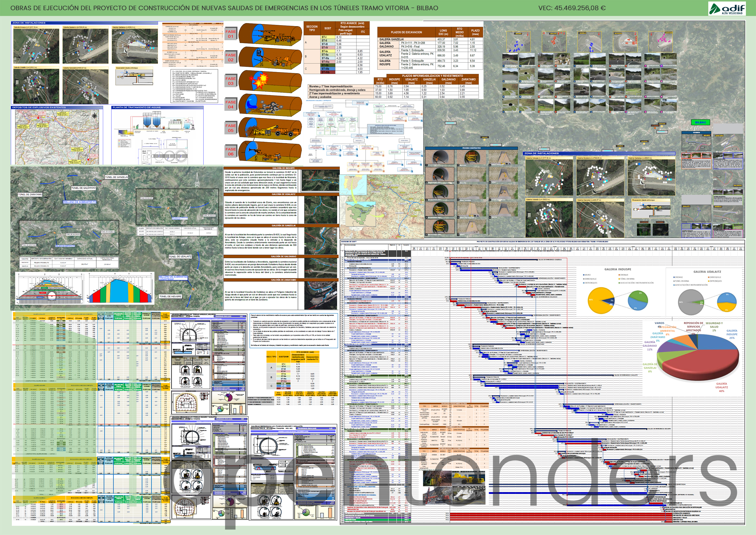Click the blue ST-IIIb cell in the brown-header table
The image size is (756, 535).
(328, 69)
